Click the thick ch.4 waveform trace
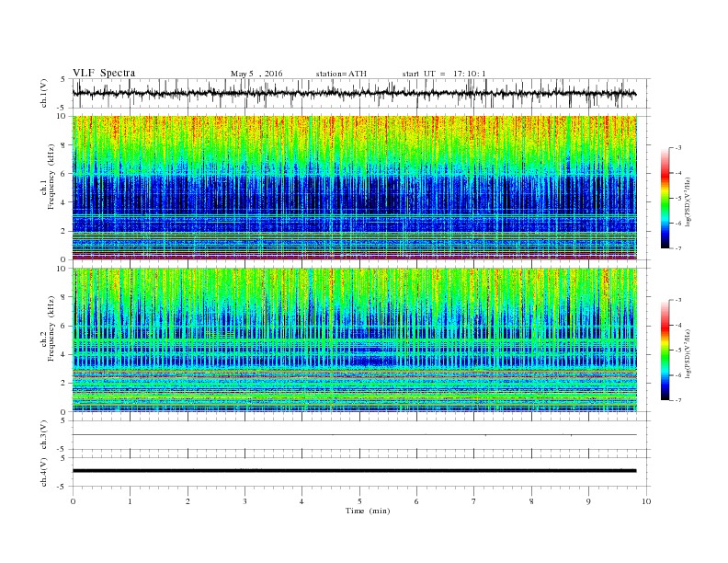The image size is (728, 563). pos(354,471)
